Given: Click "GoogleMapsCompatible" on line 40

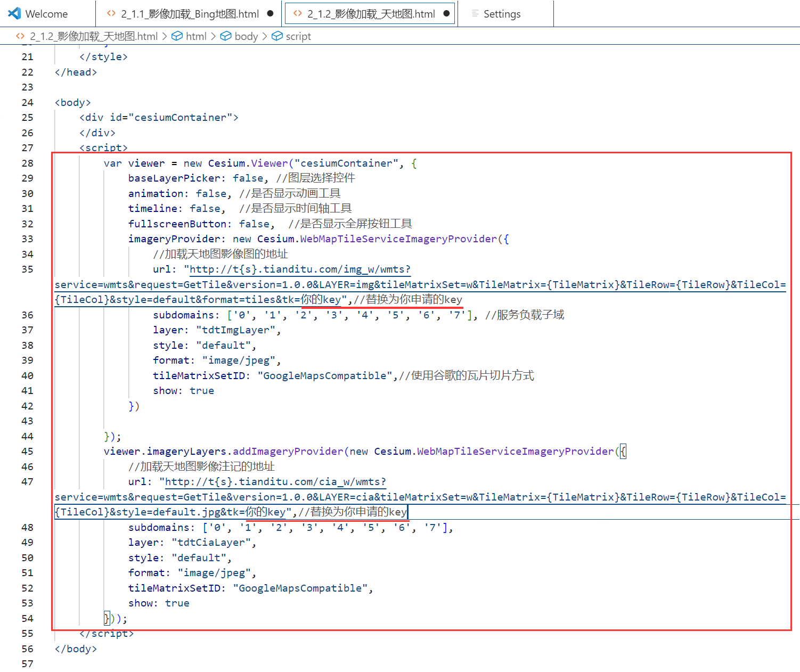Looking at the screenshot, I should tap(325, 376).
